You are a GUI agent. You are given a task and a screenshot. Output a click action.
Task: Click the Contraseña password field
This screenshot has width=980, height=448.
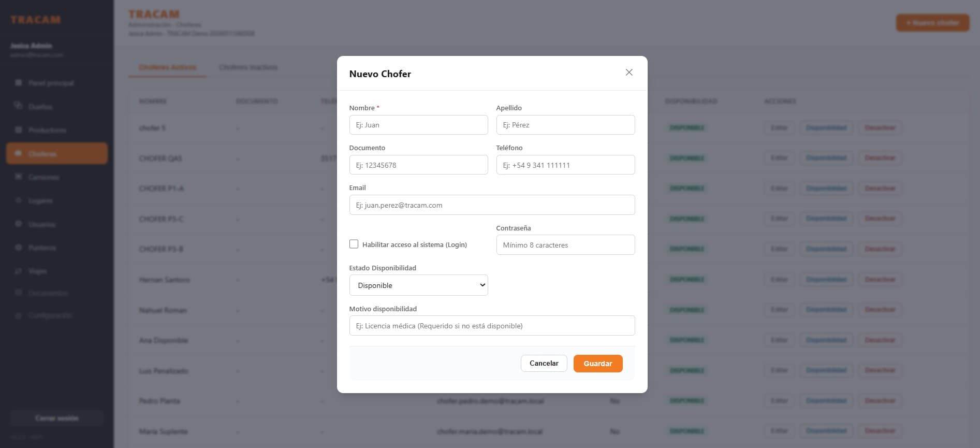(x=565, y=245)
